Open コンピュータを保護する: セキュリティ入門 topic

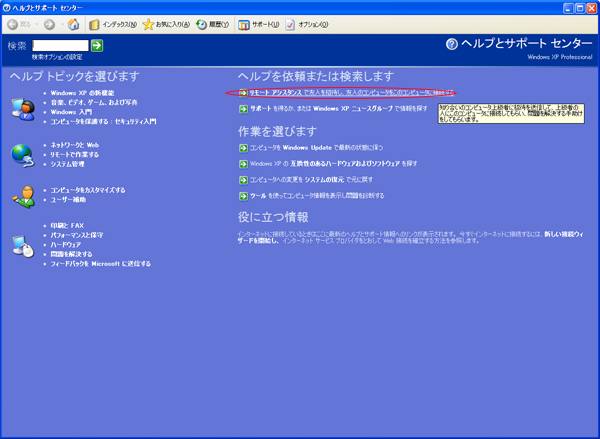click(103, 122)
